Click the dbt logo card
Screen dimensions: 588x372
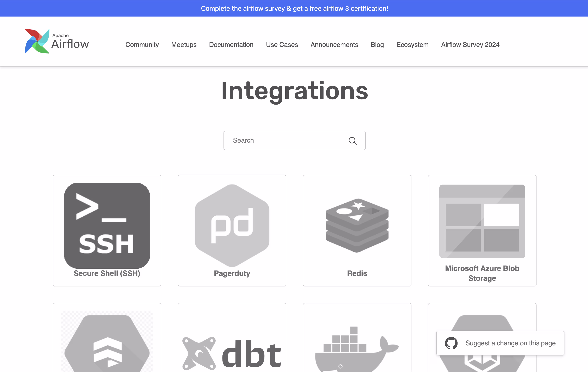click(x=232, y=353)
